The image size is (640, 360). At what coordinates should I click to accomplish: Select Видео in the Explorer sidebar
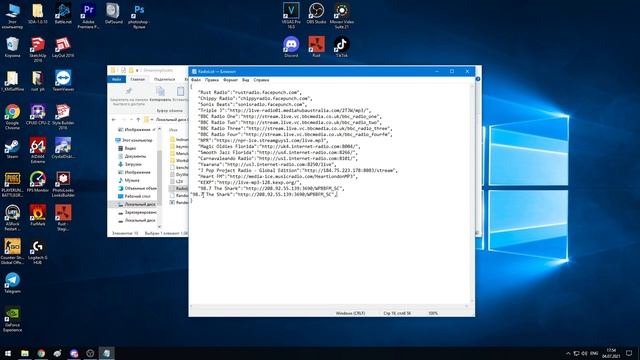click(x=127, y=148)
